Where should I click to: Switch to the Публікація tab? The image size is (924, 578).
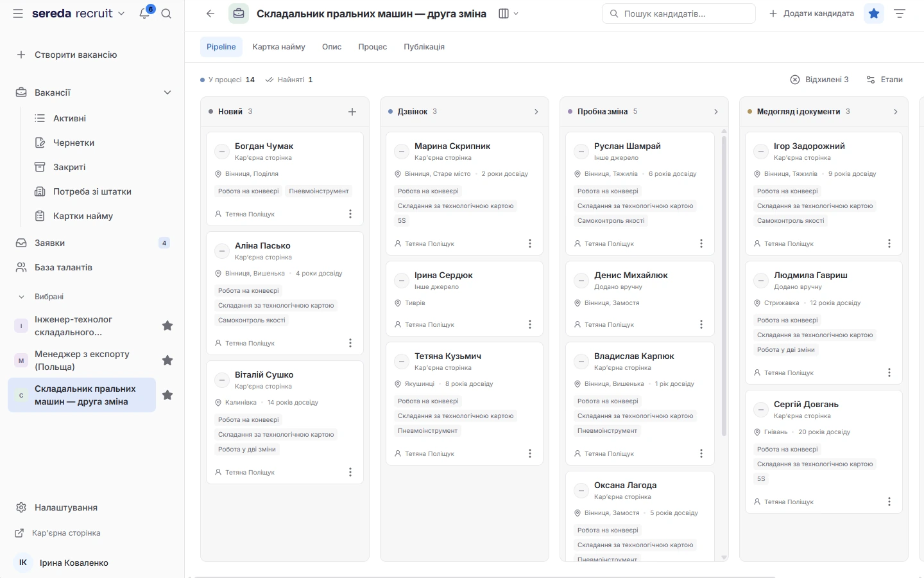424,47
